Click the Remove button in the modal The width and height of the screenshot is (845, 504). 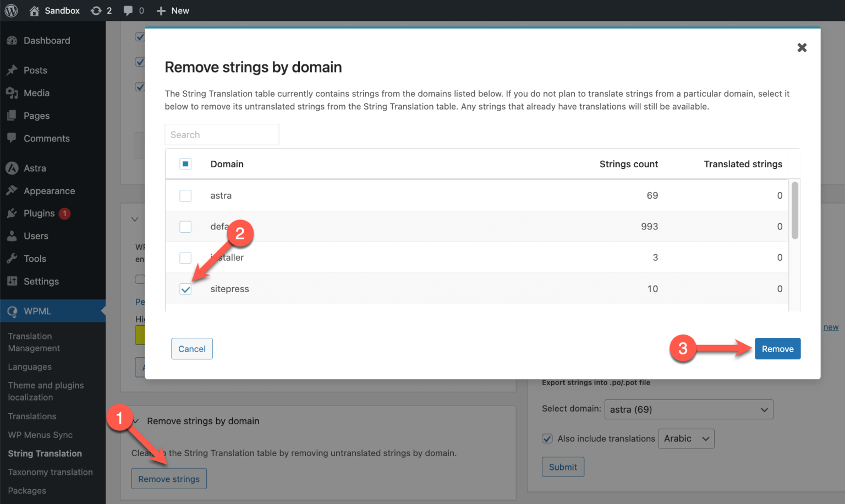click(777, 348)
